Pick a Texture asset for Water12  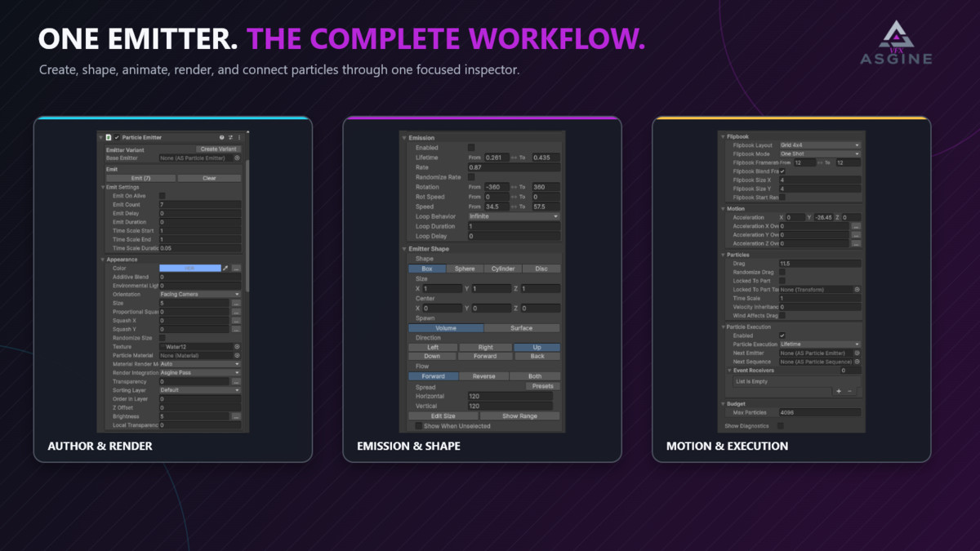click(x=237, y=347)
